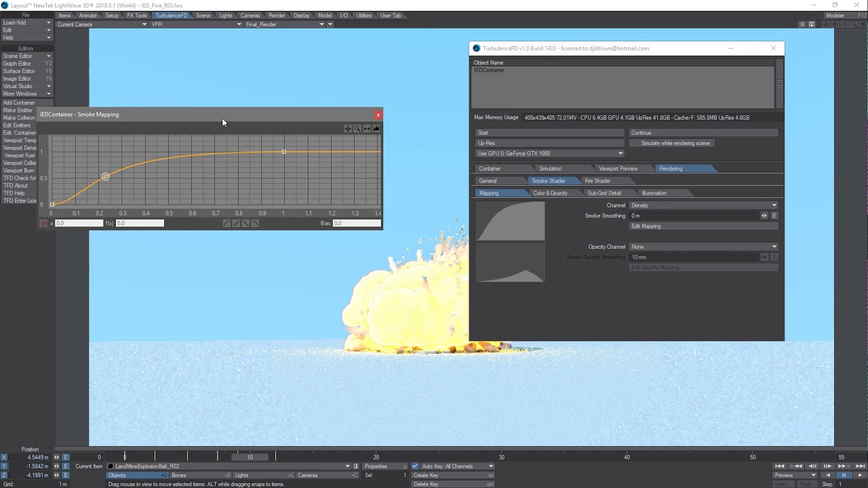
Task: Jump to first frame
Action: coord(780,466)
